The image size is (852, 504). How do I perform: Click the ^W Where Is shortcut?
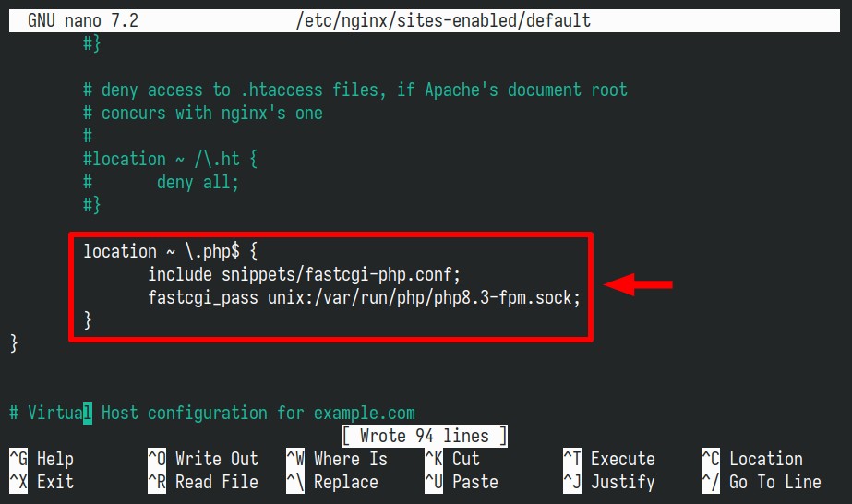[x=337, y=459]
